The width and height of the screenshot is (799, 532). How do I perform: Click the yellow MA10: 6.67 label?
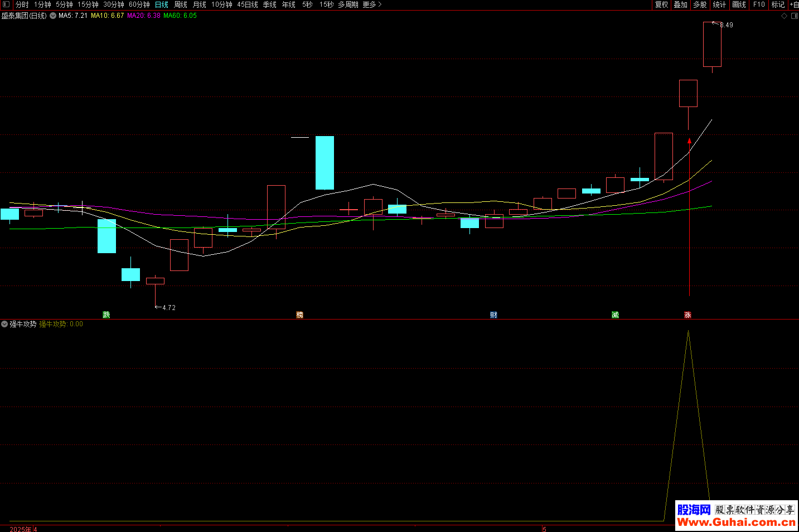(x=108, y=16)
